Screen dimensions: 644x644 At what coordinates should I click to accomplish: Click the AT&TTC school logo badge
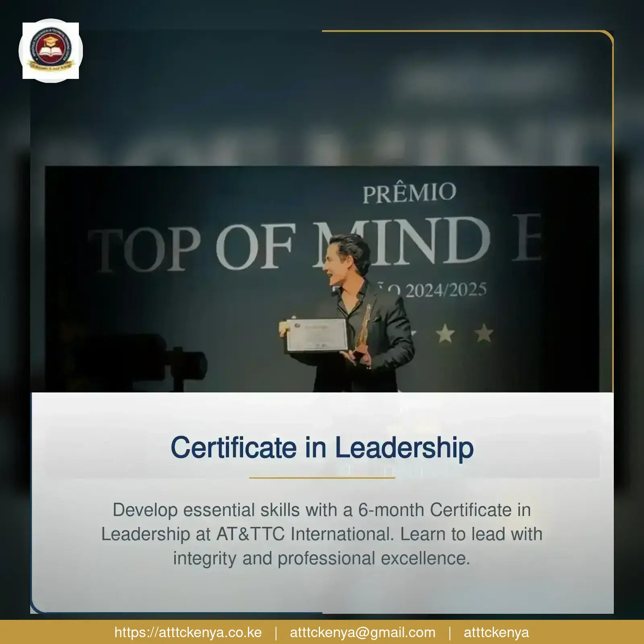coord(51,51)
